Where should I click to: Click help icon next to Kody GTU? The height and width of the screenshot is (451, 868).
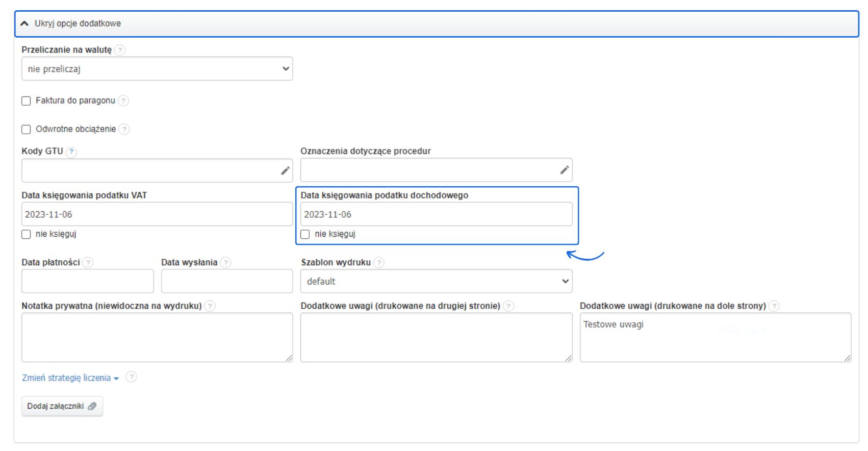pos(71,152)
